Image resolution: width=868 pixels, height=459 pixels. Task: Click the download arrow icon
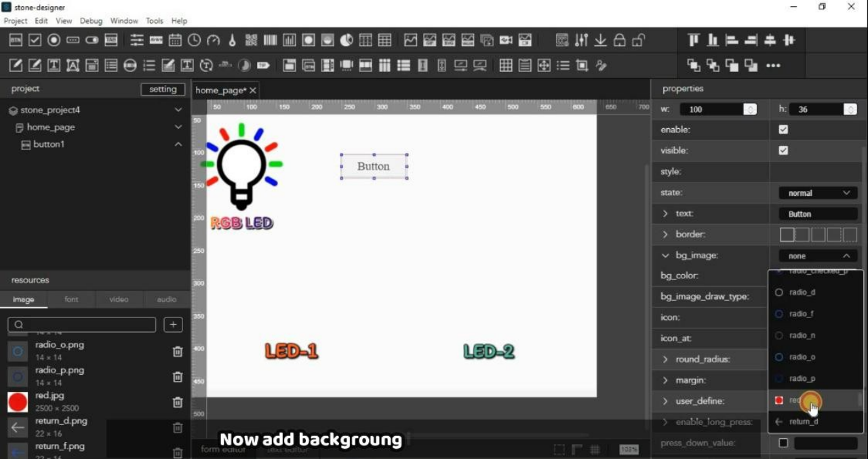coord(600,41)
